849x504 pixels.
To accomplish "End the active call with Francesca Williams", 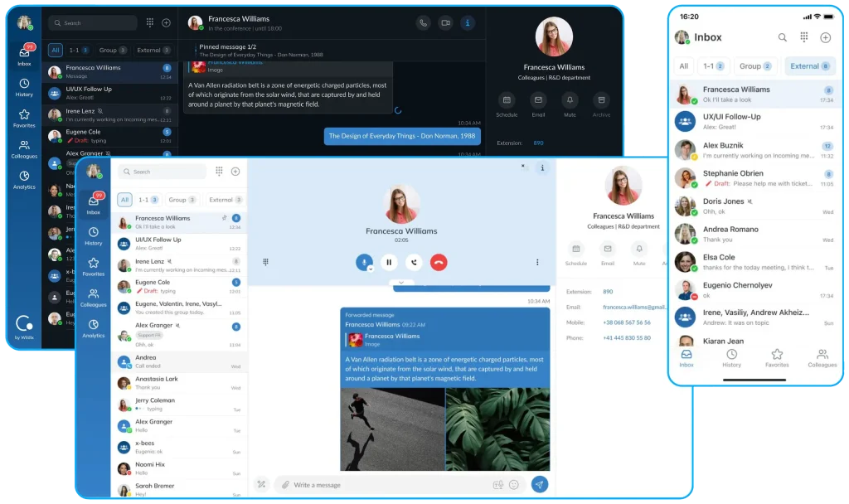I will pos(438,262).
